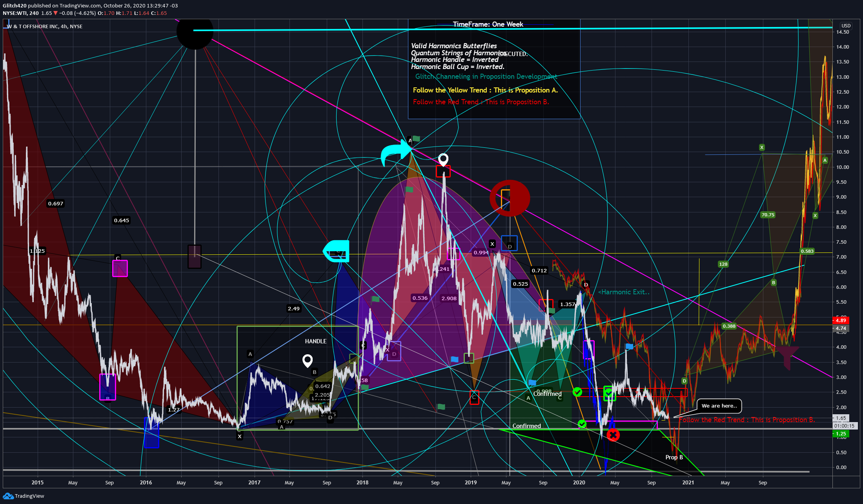
Task: Click the green 128 label
Action: pyautogui.click(x=723, y=264)
